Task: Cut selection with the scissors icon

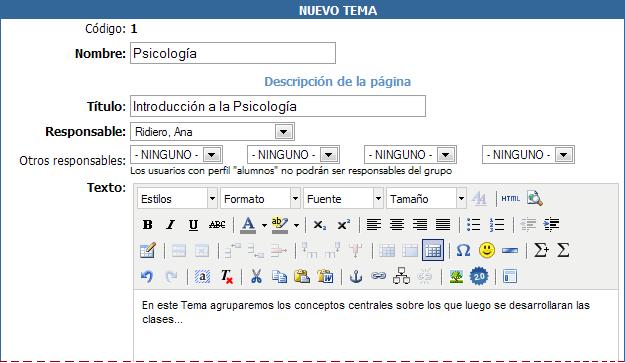Action: point(256,277)
